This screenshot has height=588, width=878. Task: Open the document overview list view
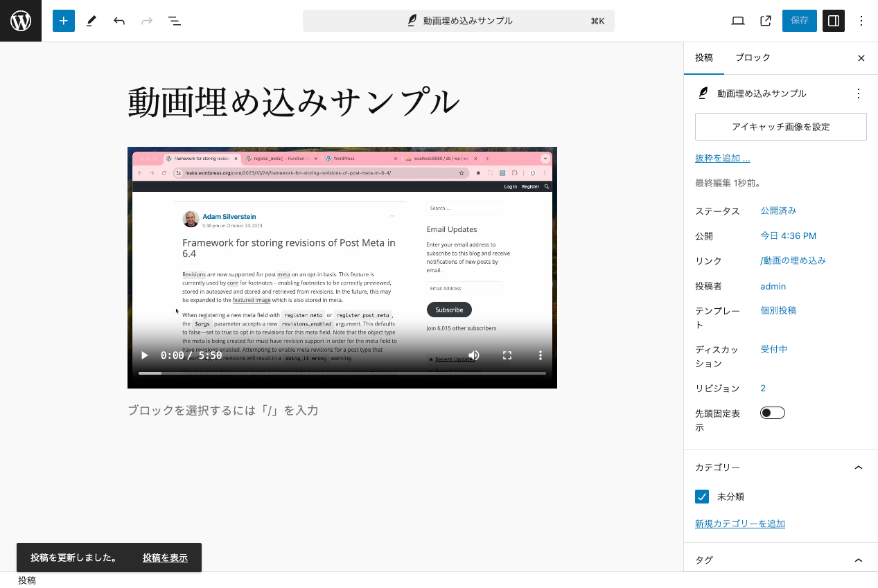(x=175, y=21)
